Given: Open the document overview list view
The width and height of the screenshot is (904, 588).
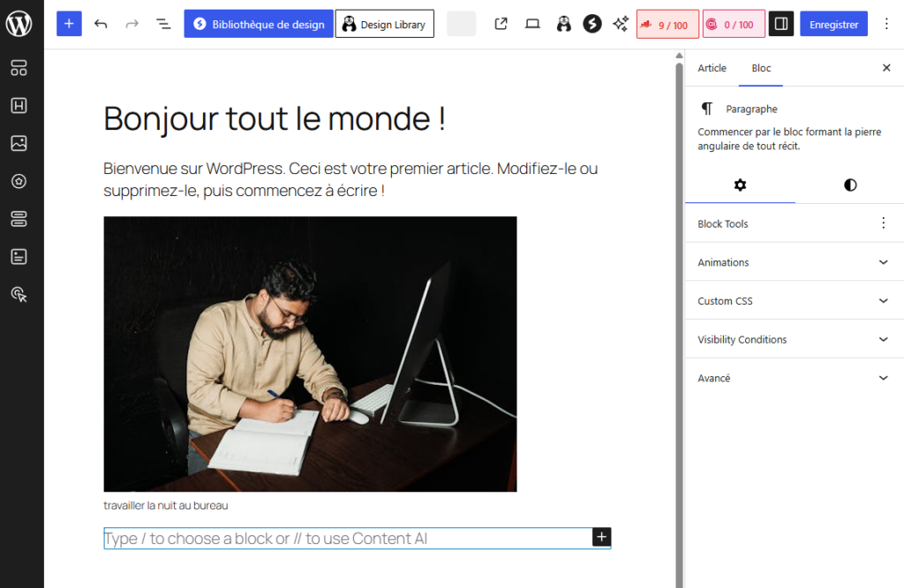Looking at the screenshot, I should tap(163, 24).
